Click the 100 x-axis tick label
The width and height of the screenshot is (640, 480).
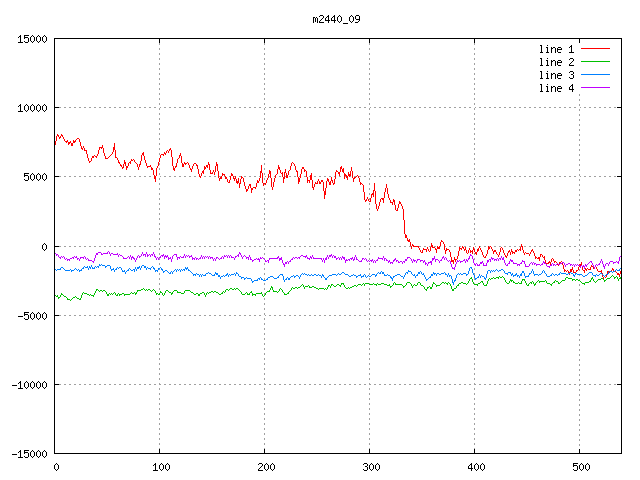159,467
